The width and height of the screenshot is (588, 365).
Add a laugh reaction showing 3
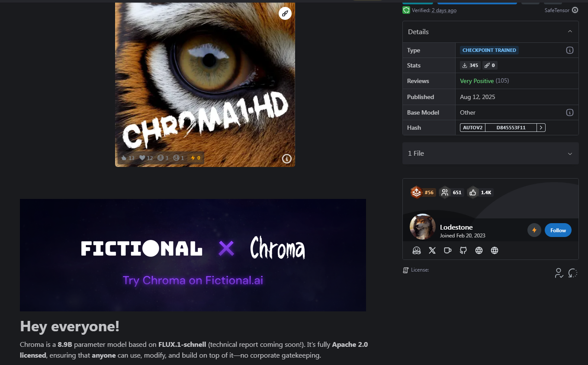[163, 158]
